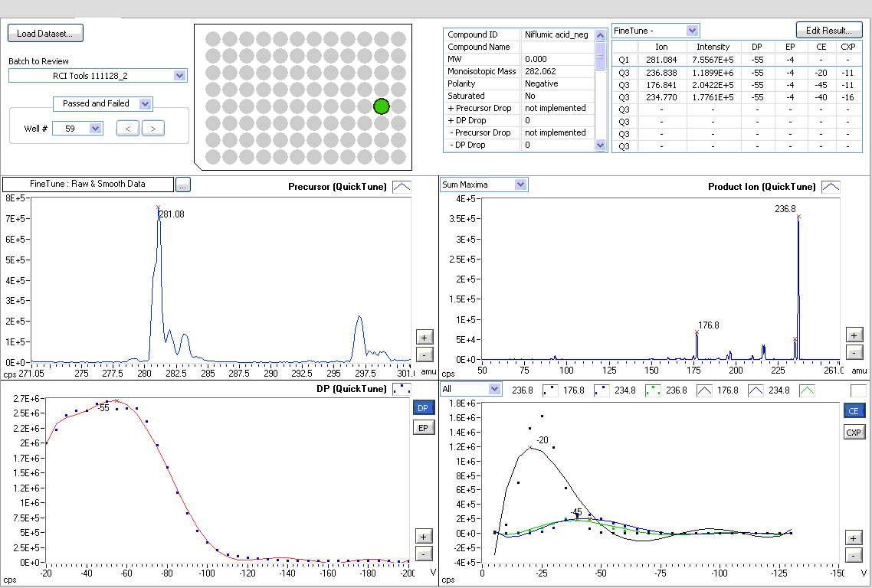Go to the next well

click(x=153, y=129)
